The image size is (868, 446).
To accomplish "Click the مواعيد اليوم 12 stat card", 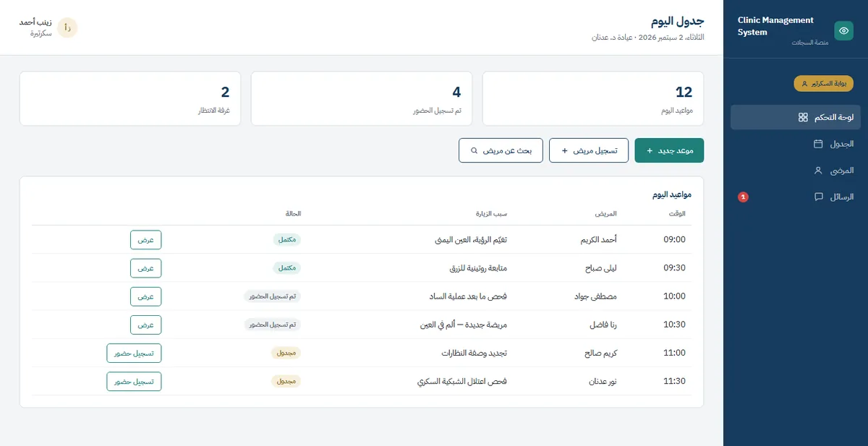I will 593,98.
